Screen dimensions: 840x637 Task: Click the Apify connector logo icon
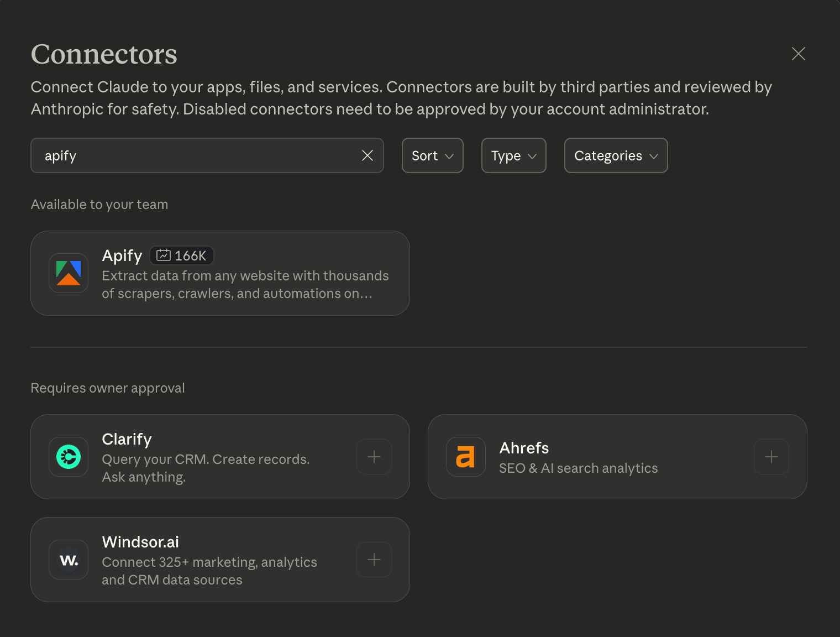pos(68,273)
